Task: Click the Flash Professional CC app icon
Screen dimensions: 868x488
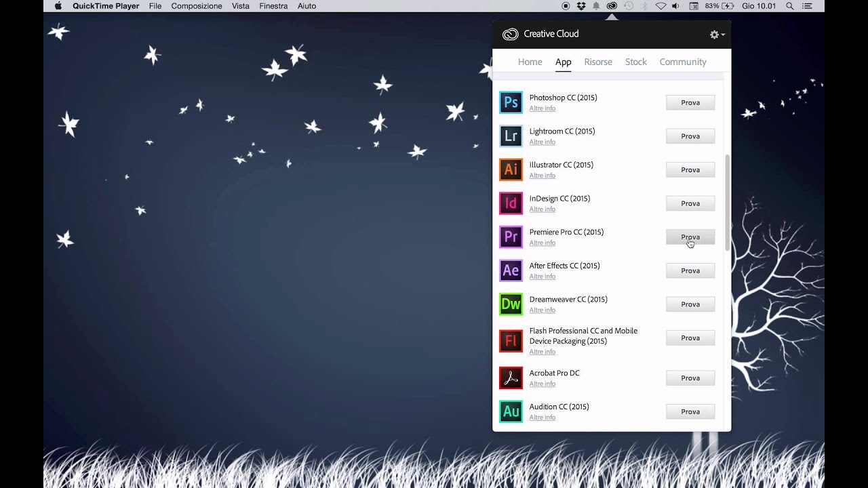Action: [511, 341]
